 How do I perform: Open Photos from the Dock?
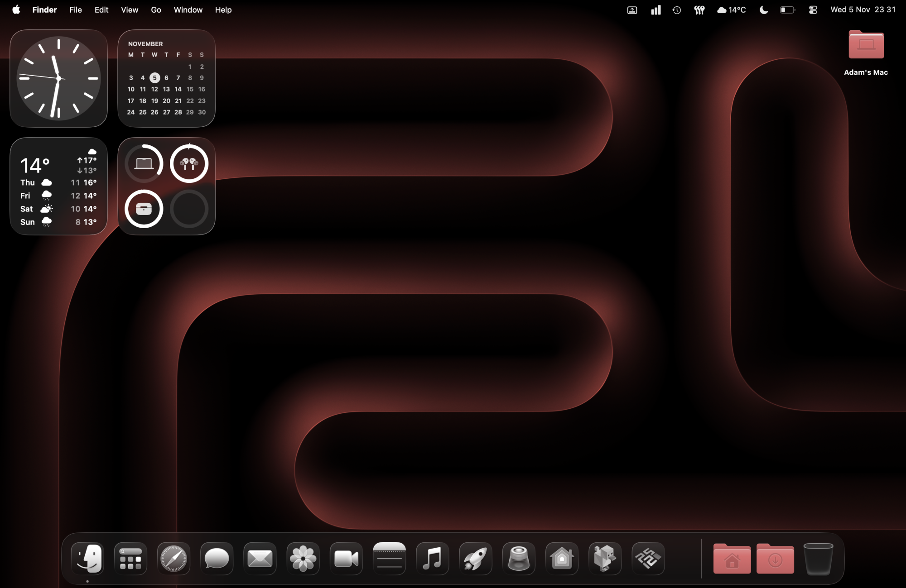click(303, 559)
